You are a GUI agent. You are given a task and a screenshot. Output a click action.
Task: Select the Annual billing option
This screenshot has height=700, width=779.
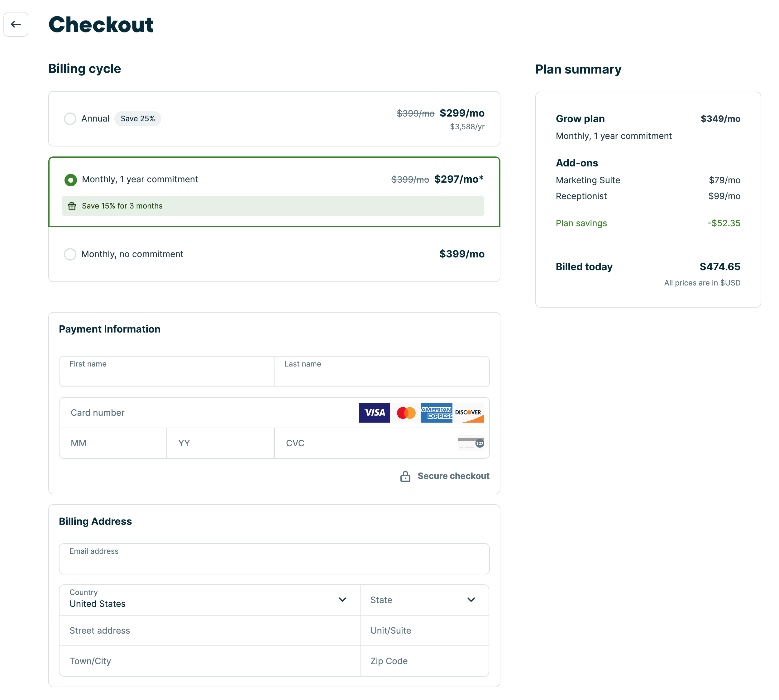click(x=70, y=118)
